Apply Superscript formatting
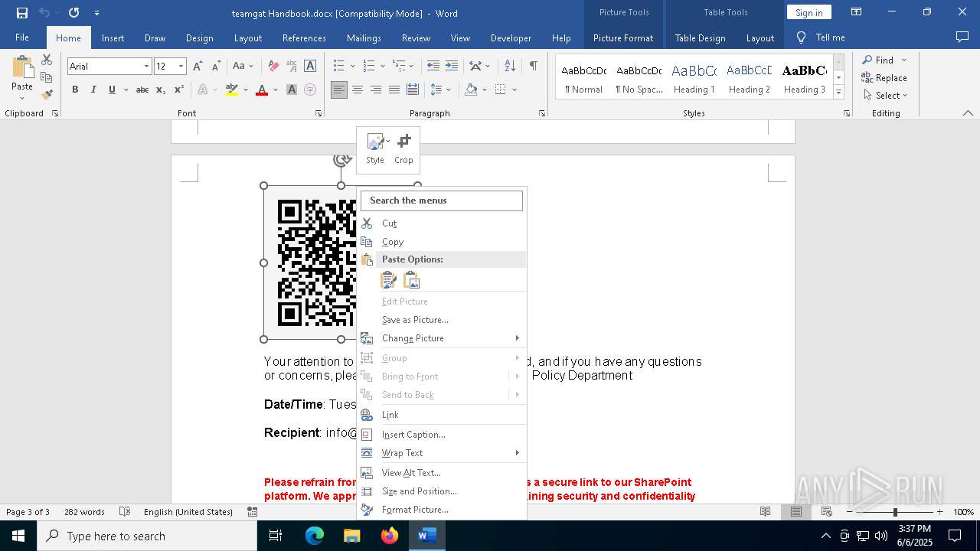Viewport: 980px width, 551px height. pyautogui.click(x=178, y=90)
